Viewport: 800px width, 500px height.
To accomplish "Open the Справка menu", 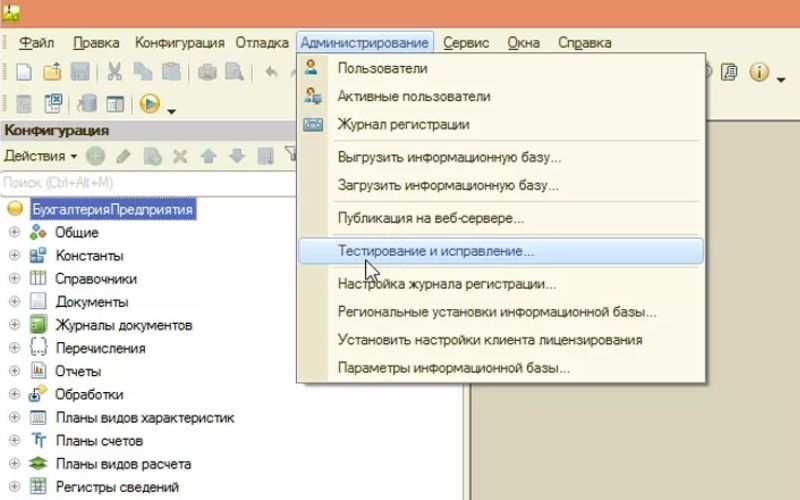I will point(585,43).
